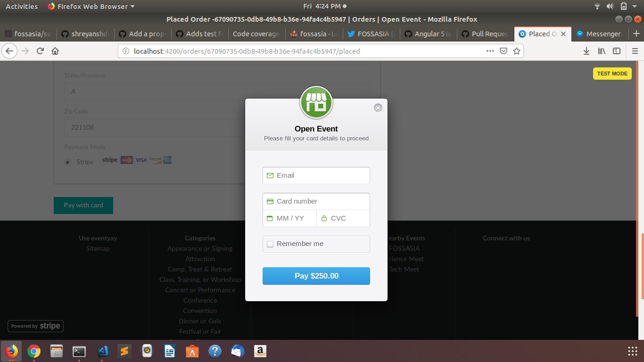
Task: Focus the CVC field
Action: coord(343,218)
